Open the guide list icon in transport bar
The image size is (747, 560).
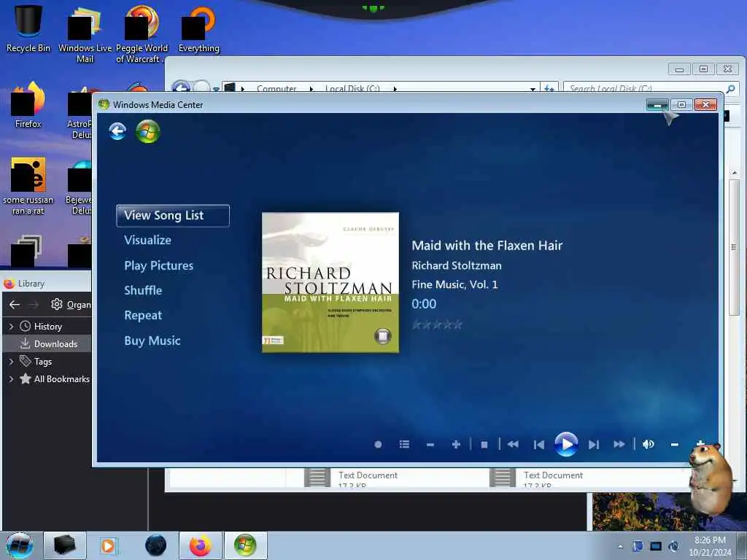(x=404, y=444)
